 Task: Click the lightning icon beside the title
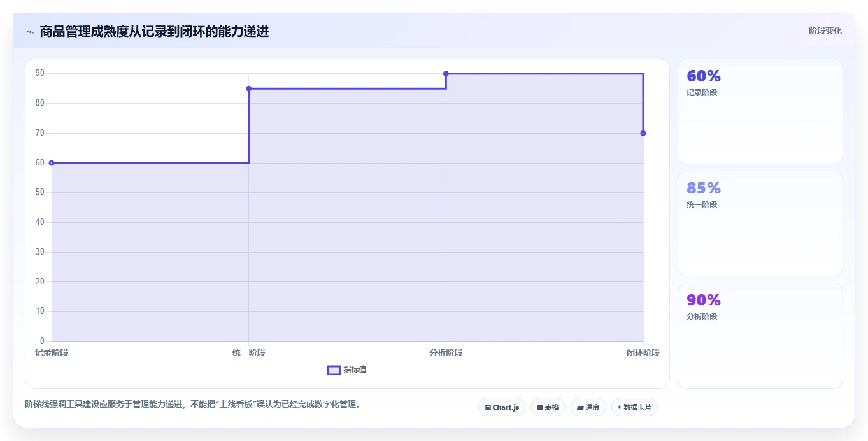click(30, 32)
